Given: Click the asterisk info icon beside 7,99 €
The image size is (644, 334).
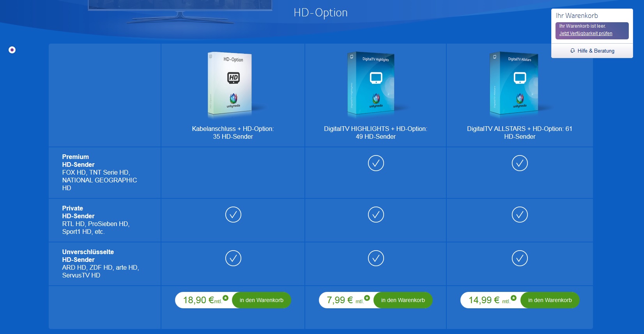Looking at the screenshot, I should (x=367, y=298).
